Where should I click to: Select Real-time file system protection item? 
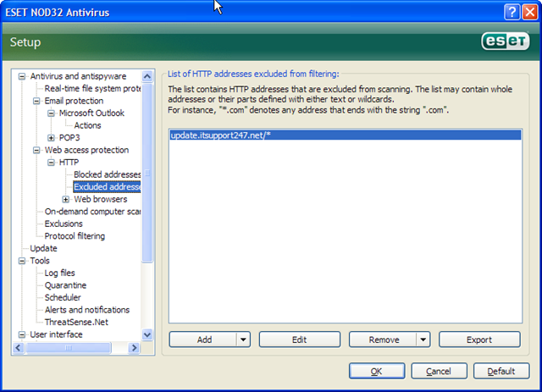92,89
